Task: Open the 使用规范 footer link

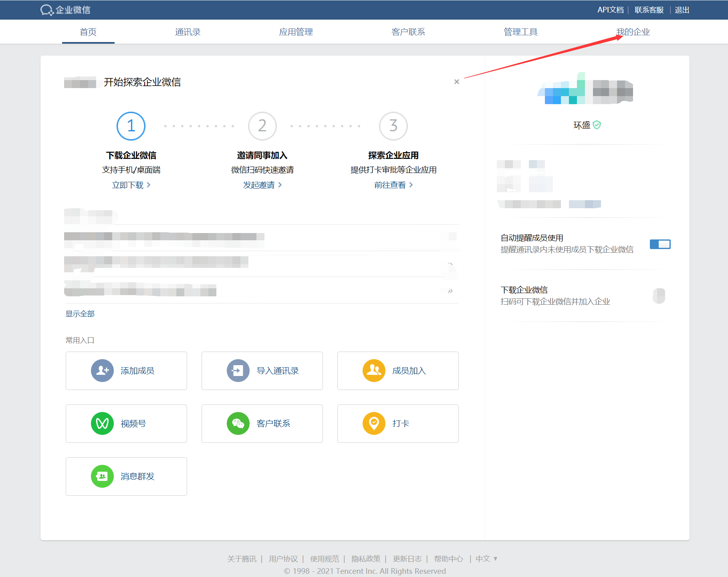Action: click(x=325, y=559)
